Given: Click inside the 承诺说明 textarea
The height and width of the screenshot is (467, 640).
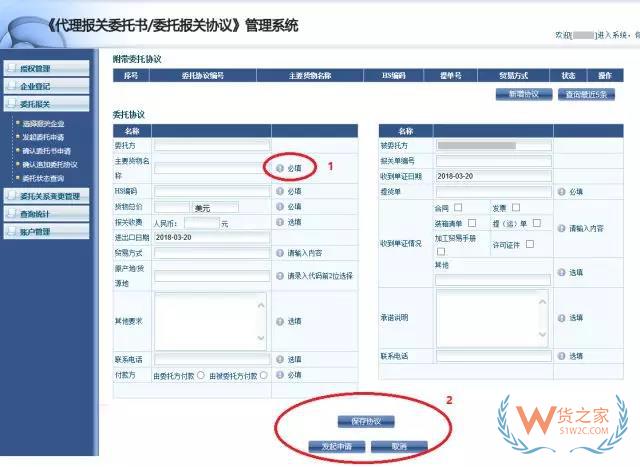Looking at the screenshot, I should coord(492,318).
